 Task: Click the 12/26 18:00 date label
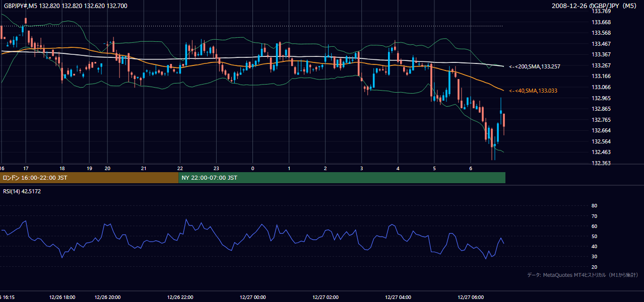click(x=62, y=297)
